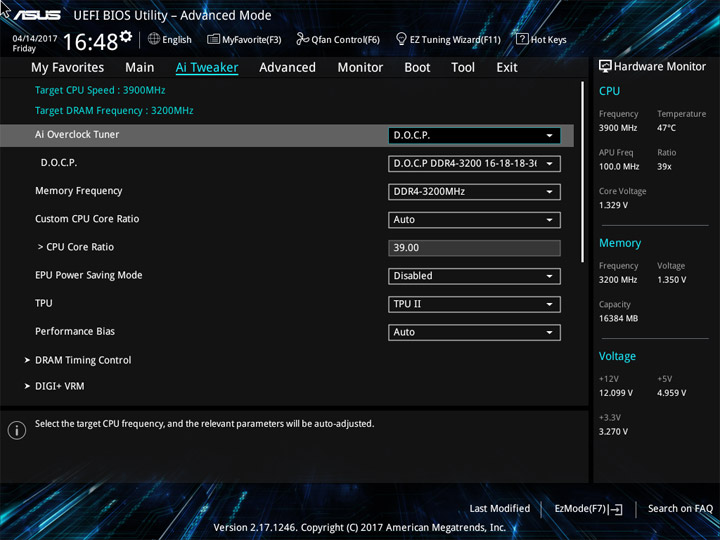Open the Exit tab
The width and height of the screenshot is (720, 540).
click(507, 68)
